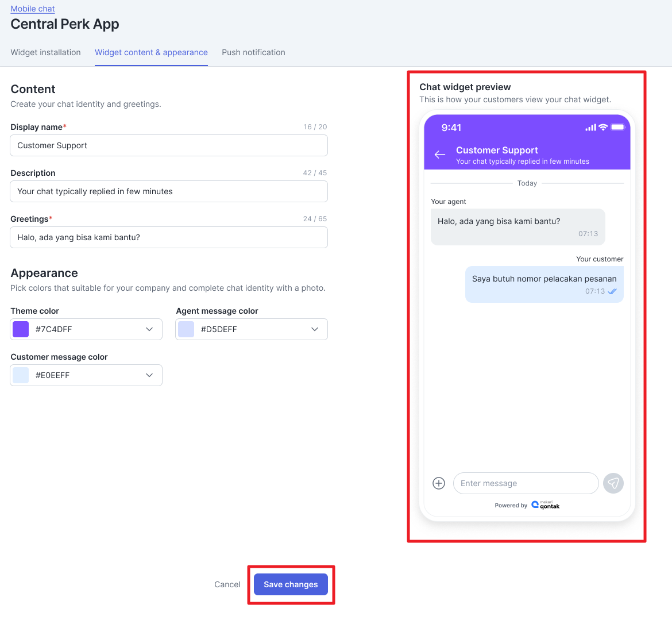The height and width of the screenshot is (620, 672).
Task: Click the purple Theme color swatch
Action: [21, 329]
